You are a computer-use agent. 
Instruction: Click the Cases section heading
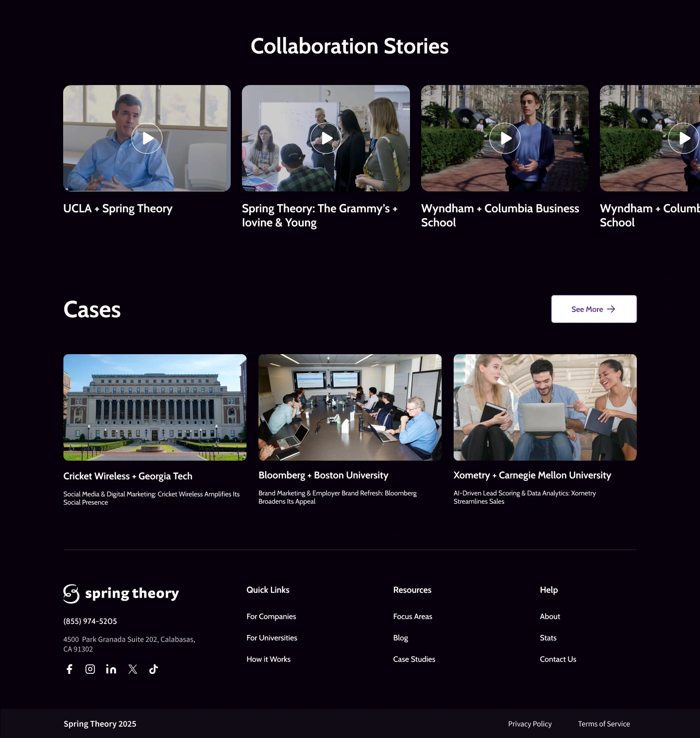tap(92, 309)
